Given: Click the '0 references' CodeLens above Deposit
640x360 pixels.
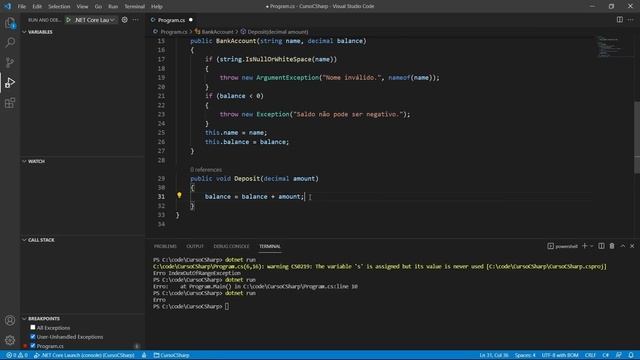Looking at the screenshot, I should [x=206, y=169].
